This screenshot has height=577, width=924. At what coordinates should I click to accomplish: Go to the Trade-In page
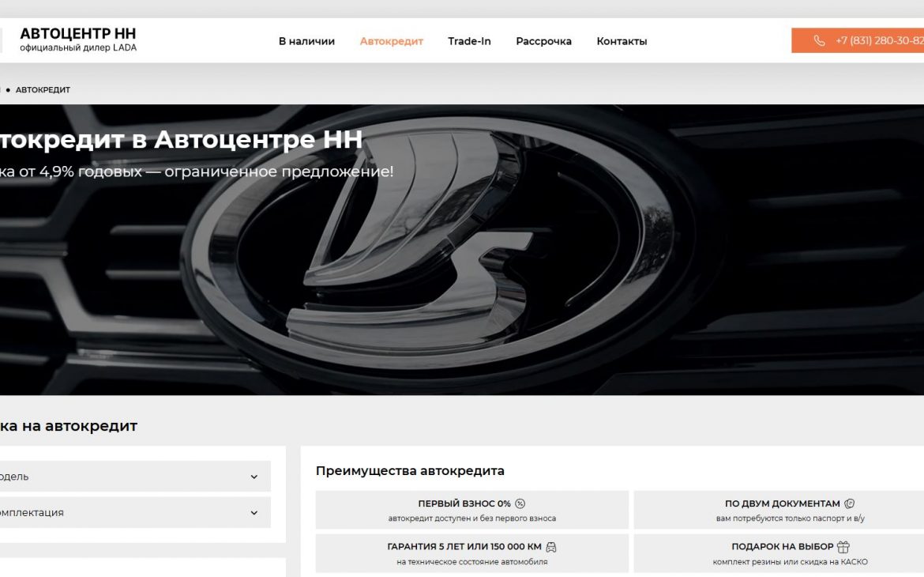[x=469, y=41]
